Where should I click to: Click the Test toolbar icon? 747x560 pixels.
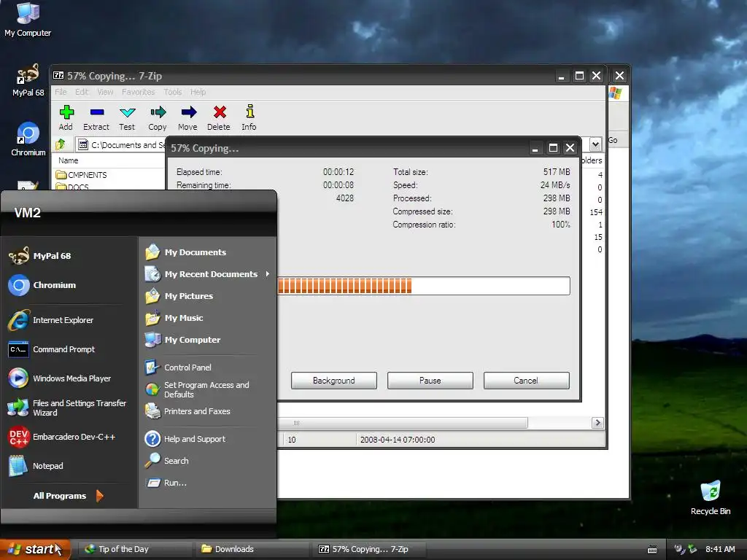(x=127, y=117)
